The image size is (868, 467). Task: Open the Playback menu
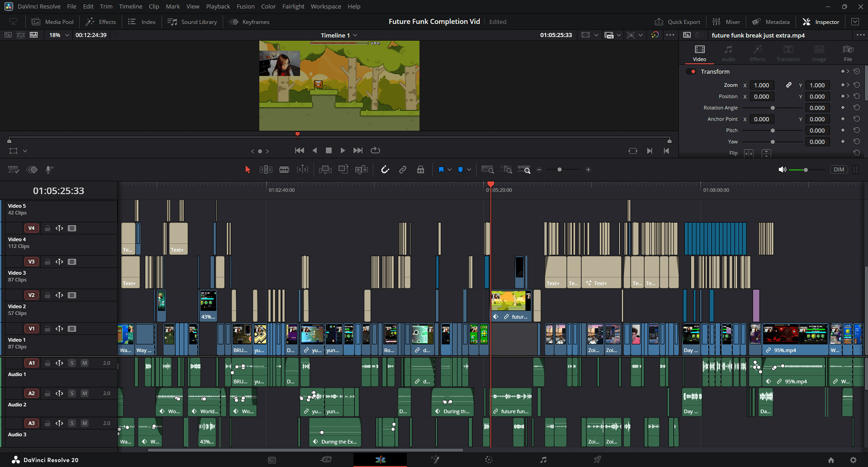click(218, 6)
